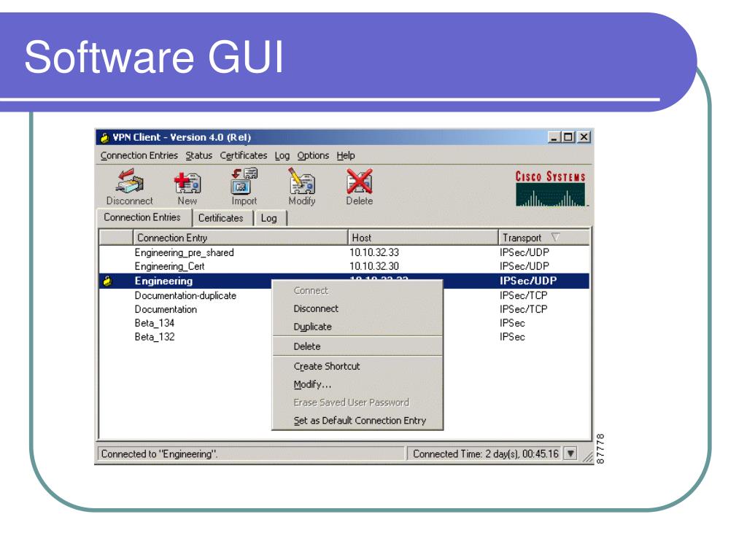Click the Transport column sort arrow
The height and width of the screenshot is (560, 747).
click(555, 237)
